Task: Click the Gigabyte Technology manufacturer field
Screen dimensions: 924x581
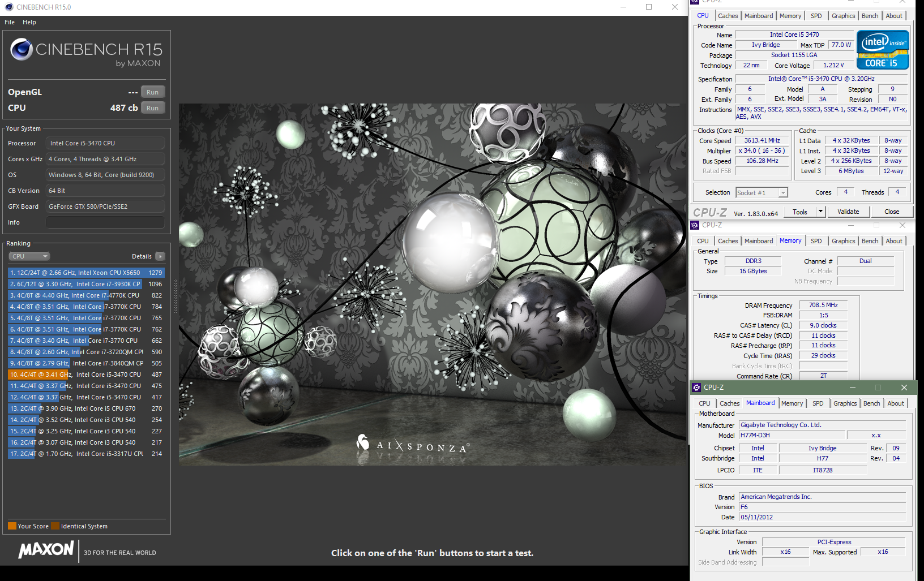Action: 822,425
